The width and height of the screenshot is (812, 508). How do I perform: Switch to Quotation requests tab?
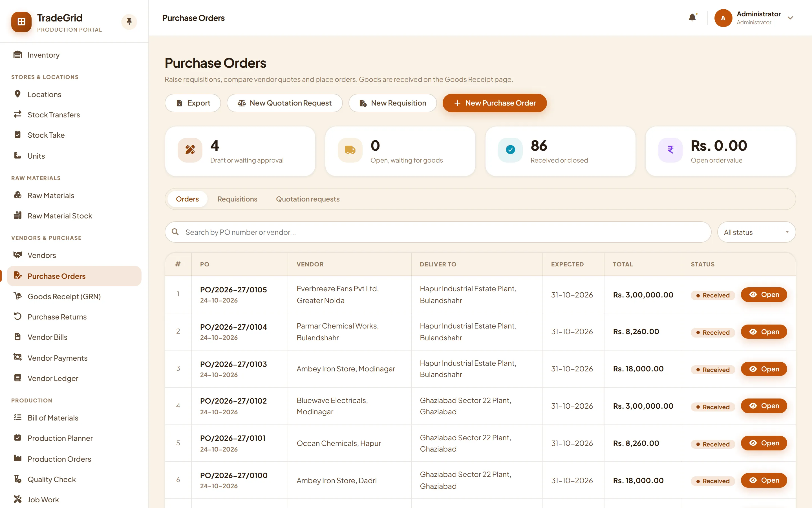(x=308, y=199)
